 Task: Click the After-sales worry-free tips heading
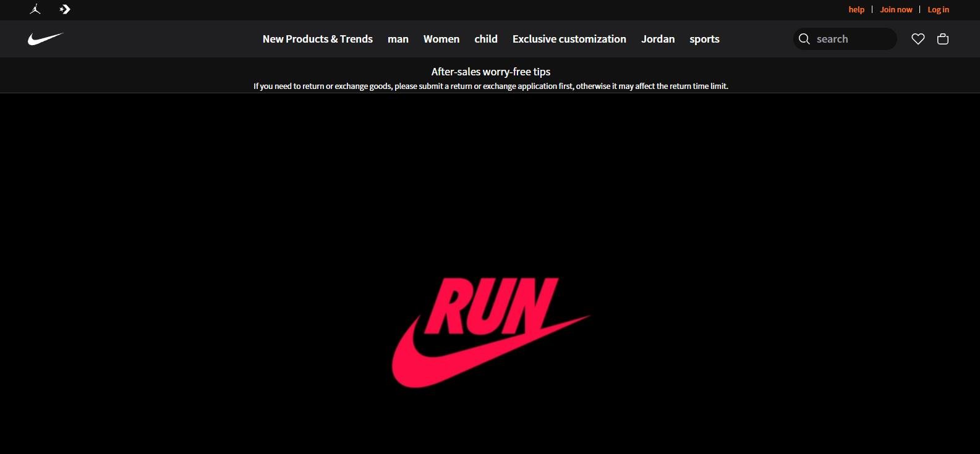[x=490, y=72]
